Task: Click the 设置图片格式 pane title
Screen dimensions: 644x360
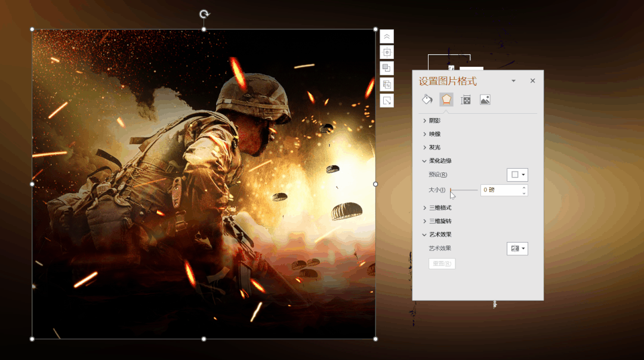Action: pos(448,81)
